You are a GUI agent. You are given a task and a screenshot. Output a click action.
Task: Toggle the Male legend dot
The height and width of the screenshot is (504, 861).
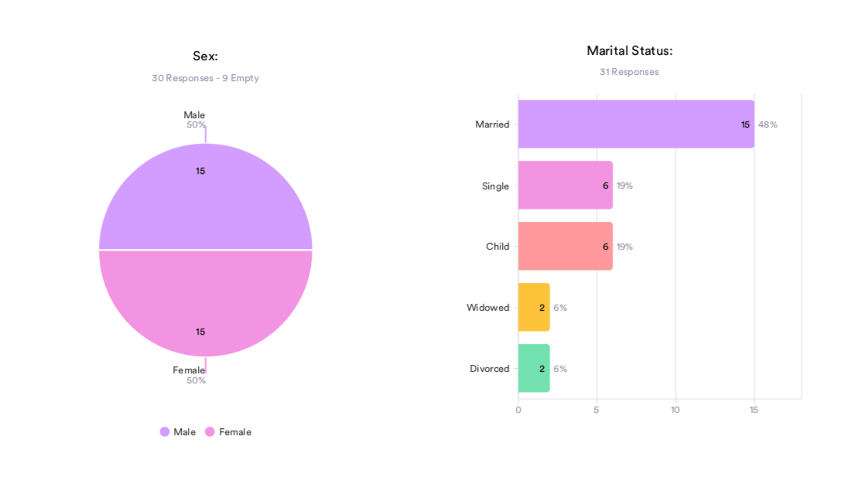click(165, 432)
